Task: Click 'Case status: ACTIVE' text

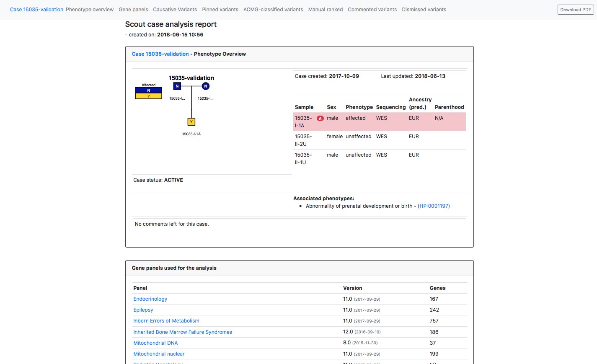Action: 158,180
